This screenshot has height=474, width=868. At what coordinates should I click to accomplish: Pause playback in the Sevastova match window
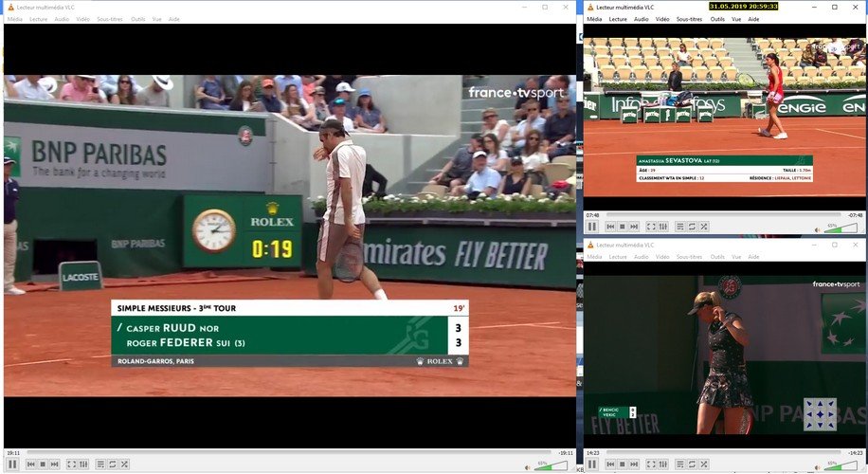[x=591, y=226]
